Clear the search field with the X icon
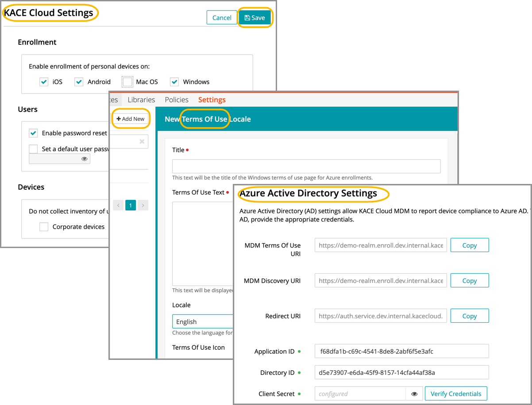Screen dimensions: 532x405 [142, 141]
